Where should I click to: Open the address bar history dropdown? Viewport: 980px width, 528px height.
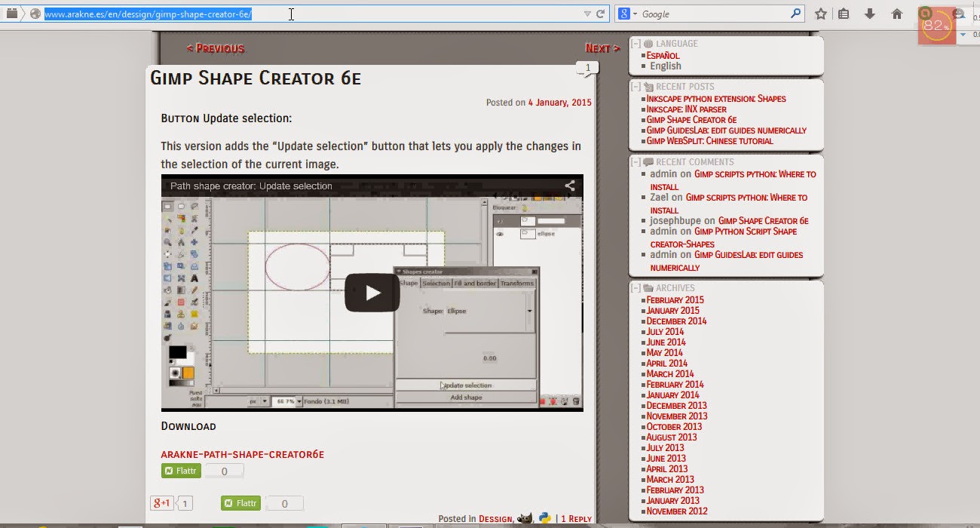point(586,13)
